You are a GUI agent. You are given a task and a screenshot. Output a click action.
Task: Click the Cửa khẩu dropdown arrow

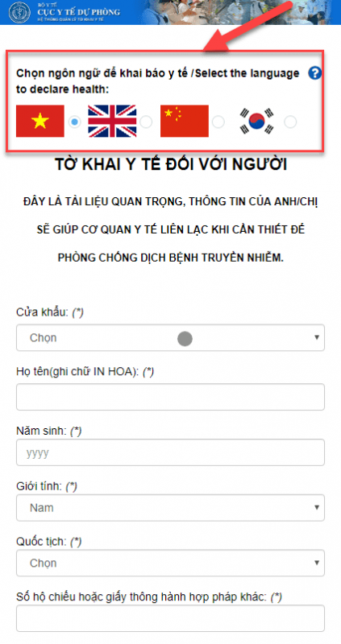tap(317, 337)
